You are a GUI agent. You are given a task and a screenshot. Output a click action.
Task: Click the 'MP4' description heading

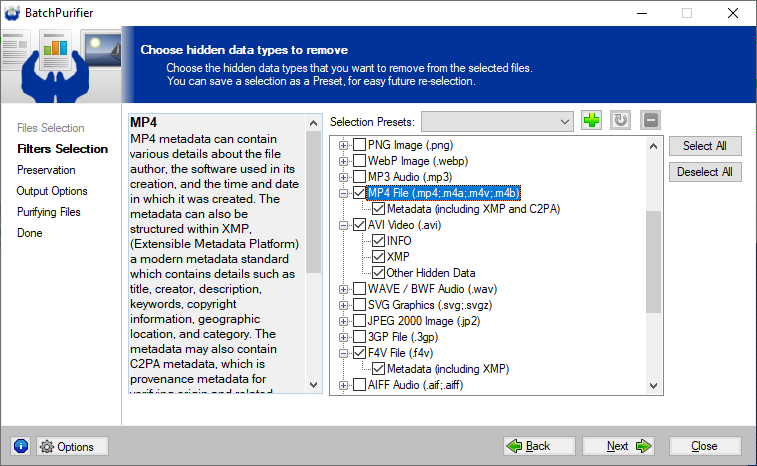(x=143, y=122)
